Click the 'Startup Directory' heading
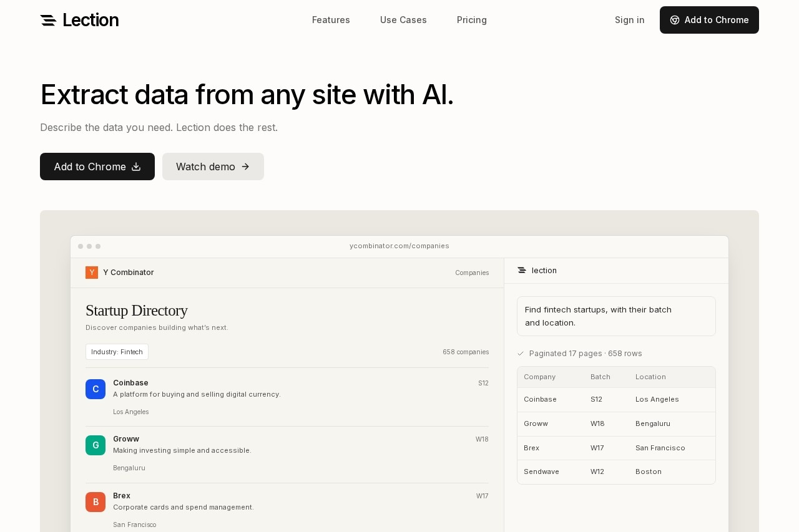This screenshot has width=799, height=532. coord(137,310)
